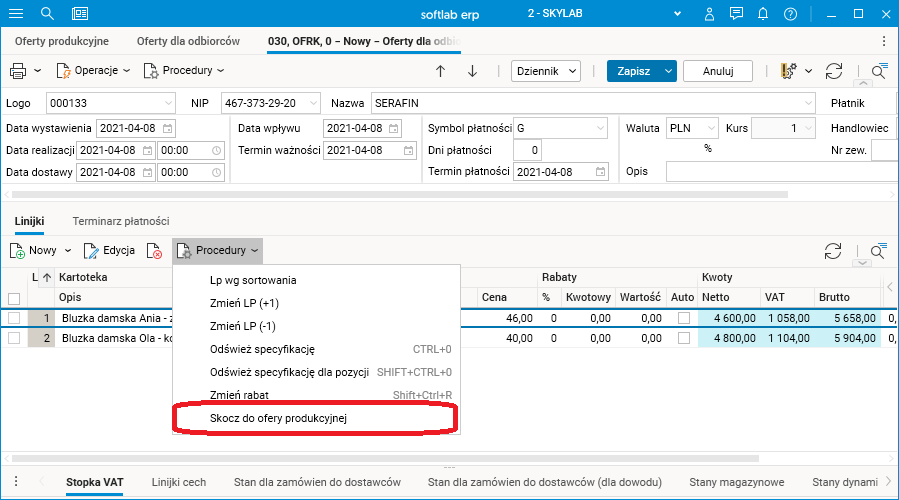Expand the Waluta PLN dropdown
Image resolution: width=899 pixels, height=500 pixels.
(x=711, y=128)
